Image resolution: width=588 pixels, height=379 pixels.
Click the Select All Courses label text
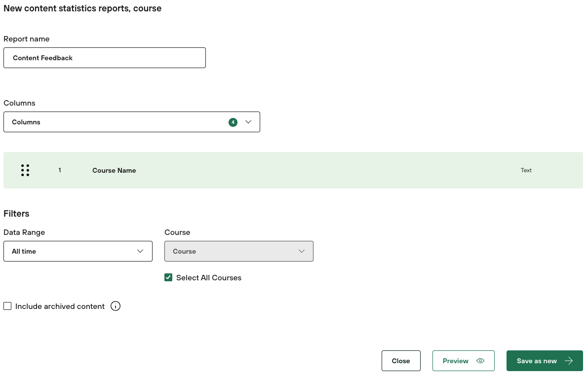pos(209,278)
